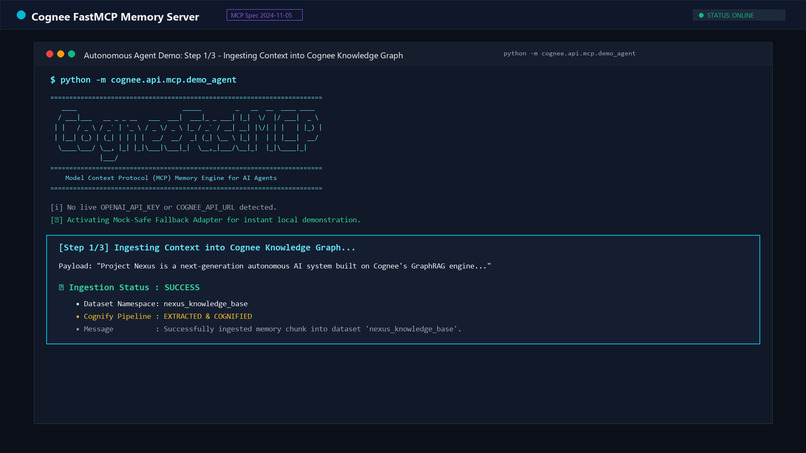Close the terminal with the red dot

click(50, 54)
